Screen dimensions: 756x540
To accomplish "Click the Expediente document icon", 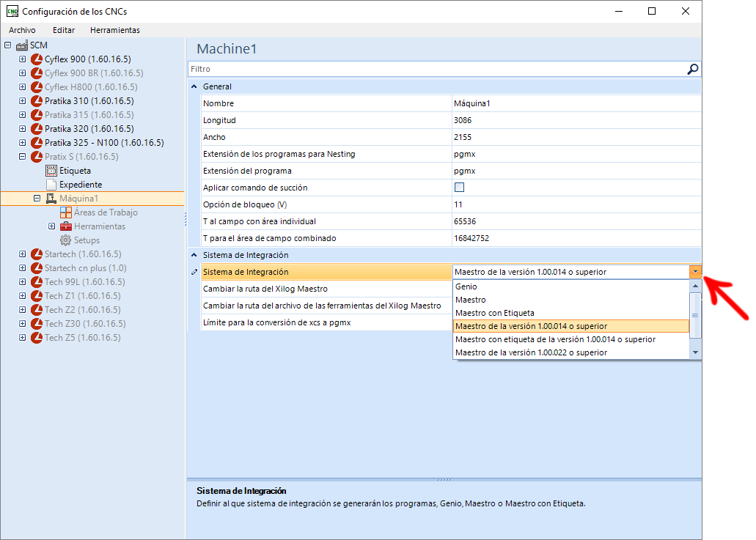I will tap(51, 185).
